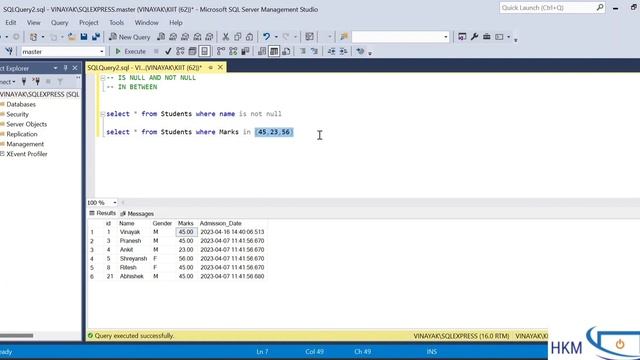The width and height of the screenshot is (640, 360).
Task: Open the Tools menu
Action: pyautogui.click(x=116, y=23)
